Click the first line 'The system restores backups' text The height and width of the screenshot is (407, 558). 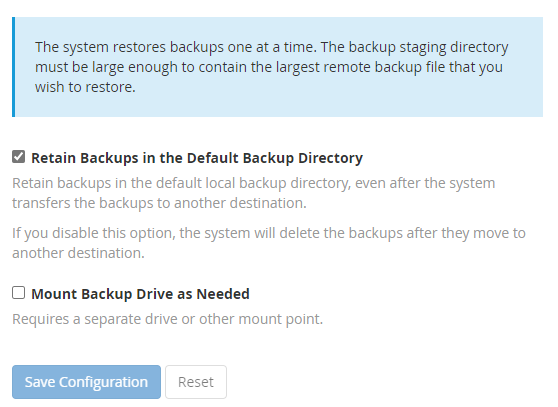272,47
